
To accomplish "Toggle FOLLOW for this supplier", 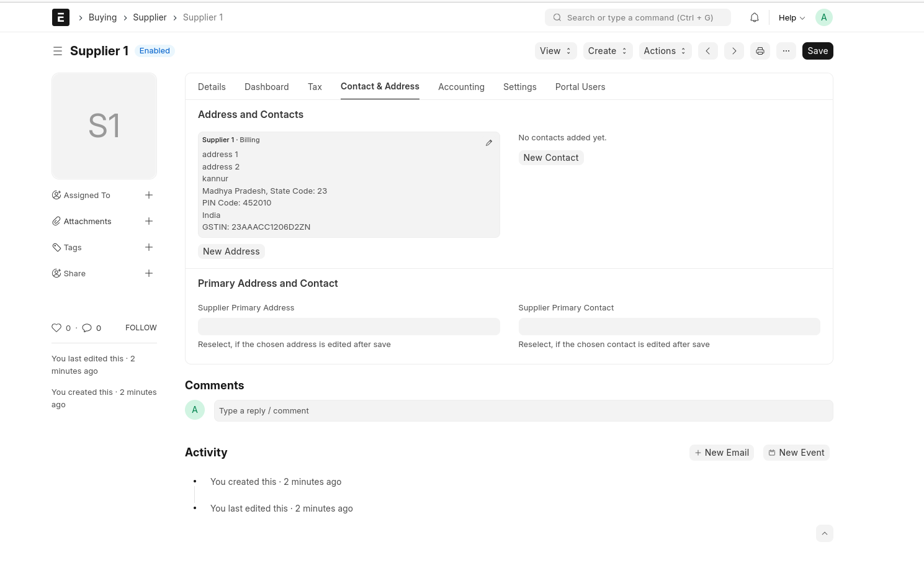I will (141, 328).
